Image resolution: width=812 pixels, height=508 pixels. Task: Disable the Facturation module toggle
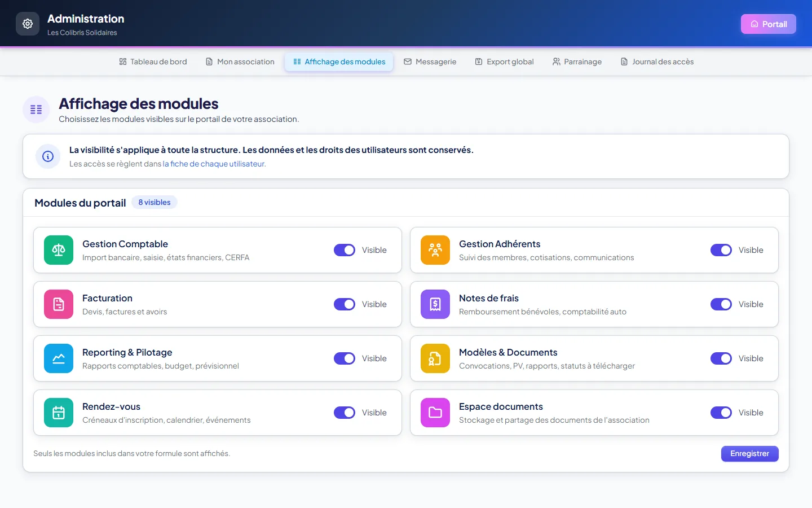tap(345, 304)
